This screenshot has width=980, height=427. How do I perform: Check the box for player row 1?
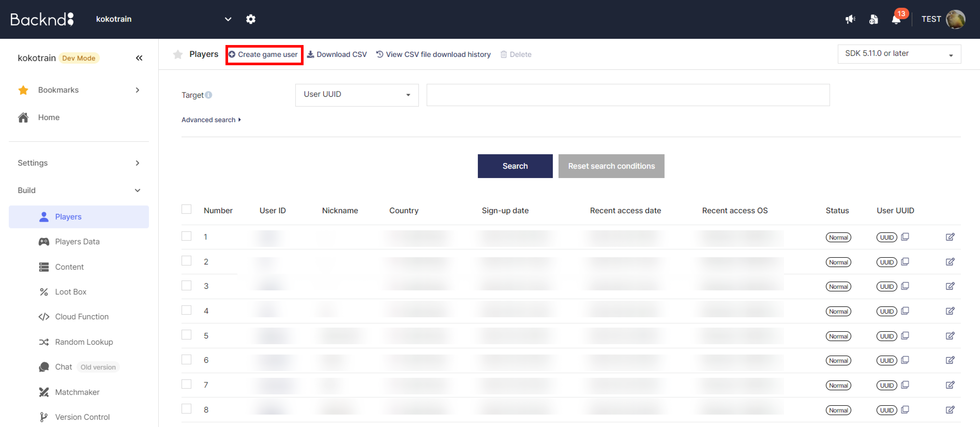tap(186, 236)
